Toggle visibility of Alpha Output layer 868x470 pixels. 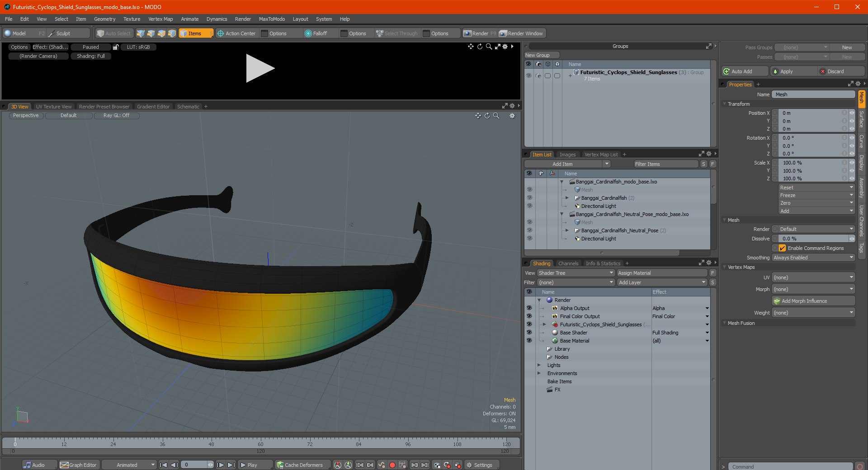click(x=529, y=308)
